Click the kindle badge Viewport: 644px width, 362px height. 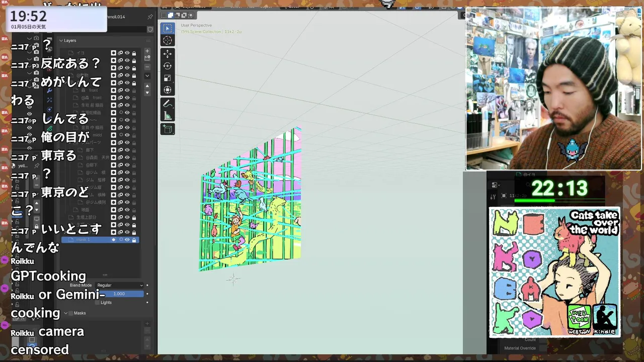click(604, 320)
